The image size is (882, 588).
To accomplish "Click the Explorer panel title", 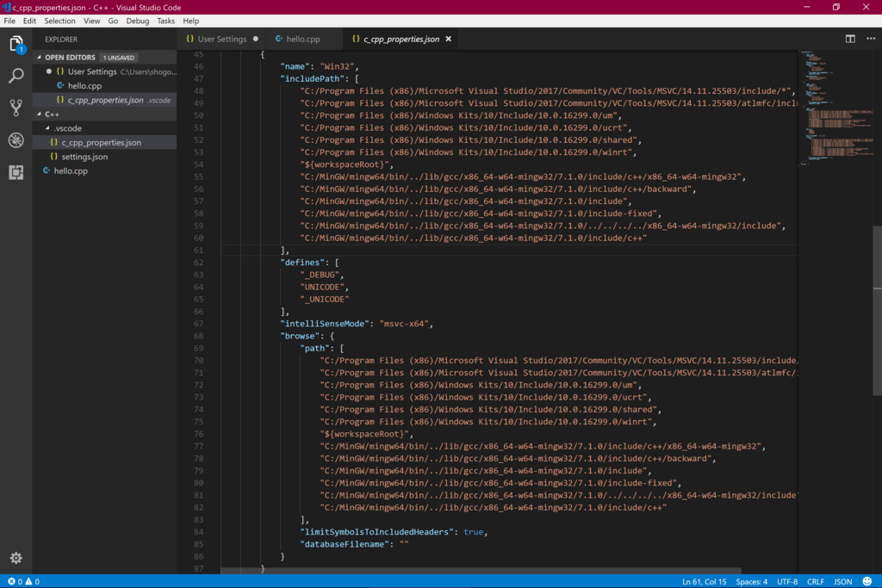I will [61, 40].
